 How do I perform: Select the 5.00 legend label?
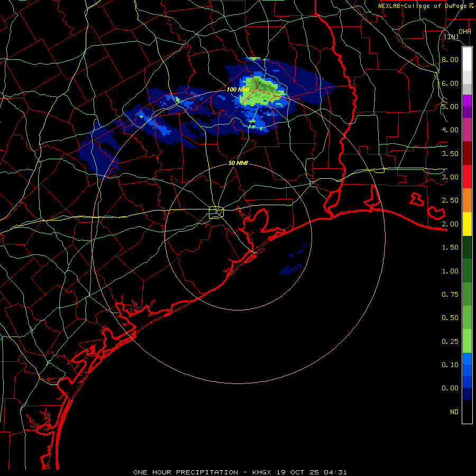(450, 106)
